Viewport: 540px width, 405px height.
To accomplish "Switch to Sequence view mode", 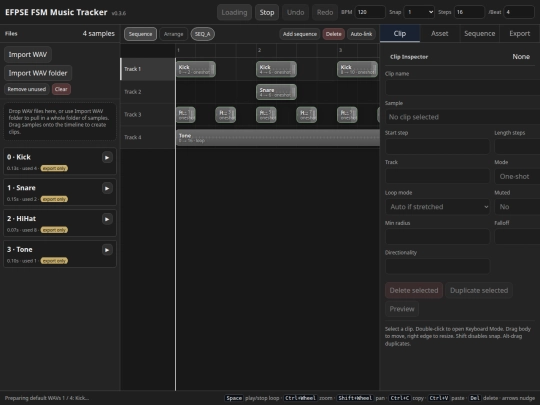I will coord(140,34).
